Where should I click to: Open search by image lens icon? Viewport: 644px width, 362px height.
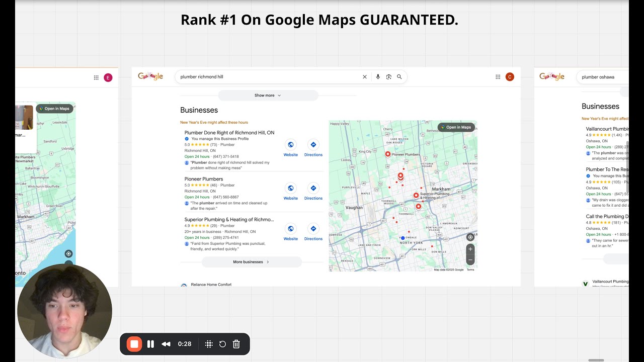pyautogui.click(x=388, y=77)
